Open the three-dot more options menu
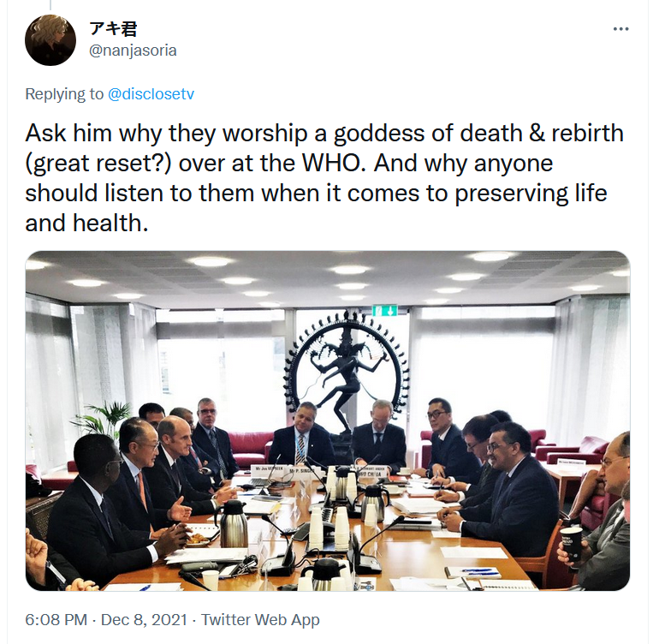Viewport: 659px width, 644px height. coord(620,29)
